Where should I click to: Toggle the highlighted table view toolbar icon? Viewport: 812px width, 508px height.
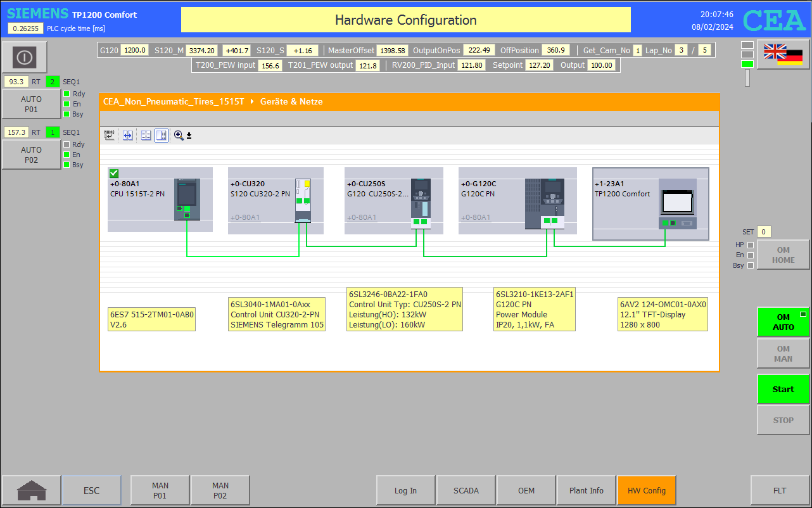[162, 135]
